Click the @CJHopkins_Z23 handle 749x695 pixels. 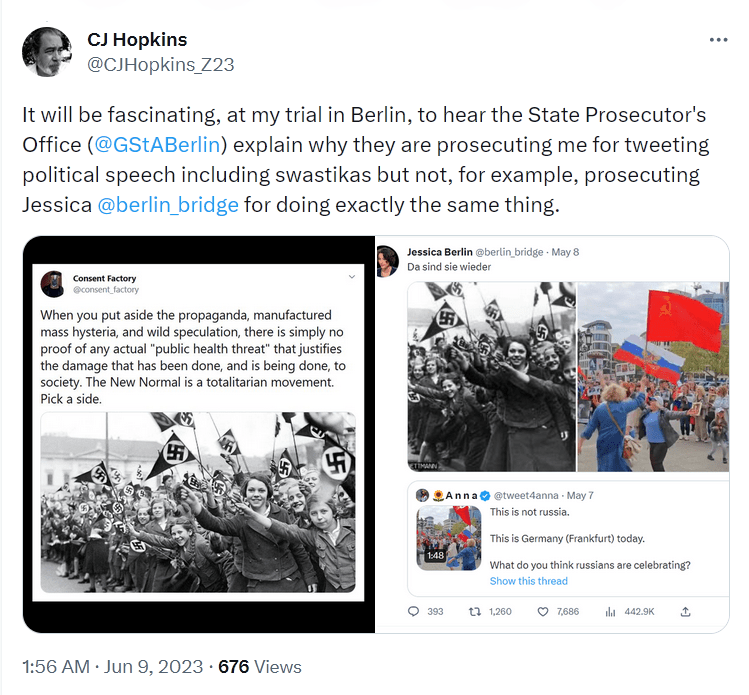(x=161, y=66)
